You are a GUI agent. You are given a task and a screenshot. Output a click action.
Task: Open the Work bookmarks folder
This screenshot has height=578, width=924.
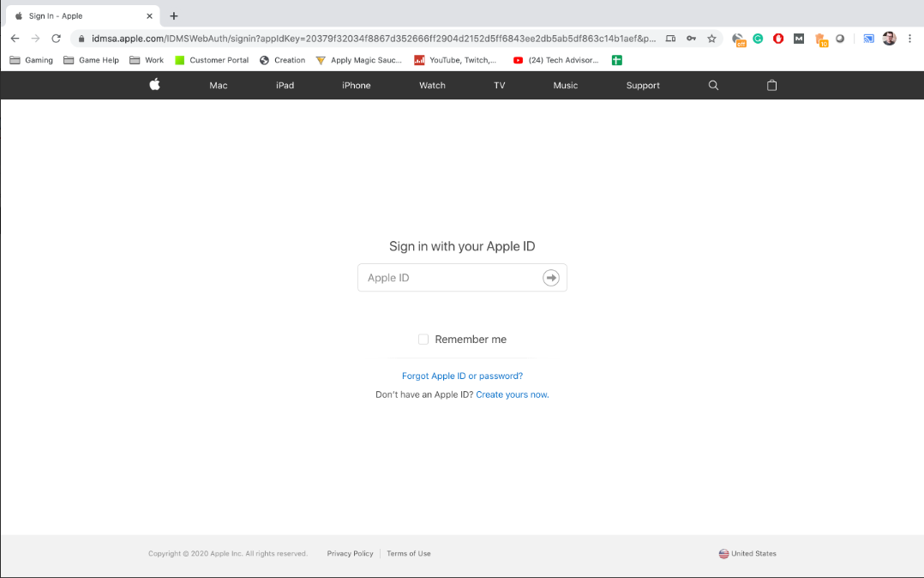[147, 60]
